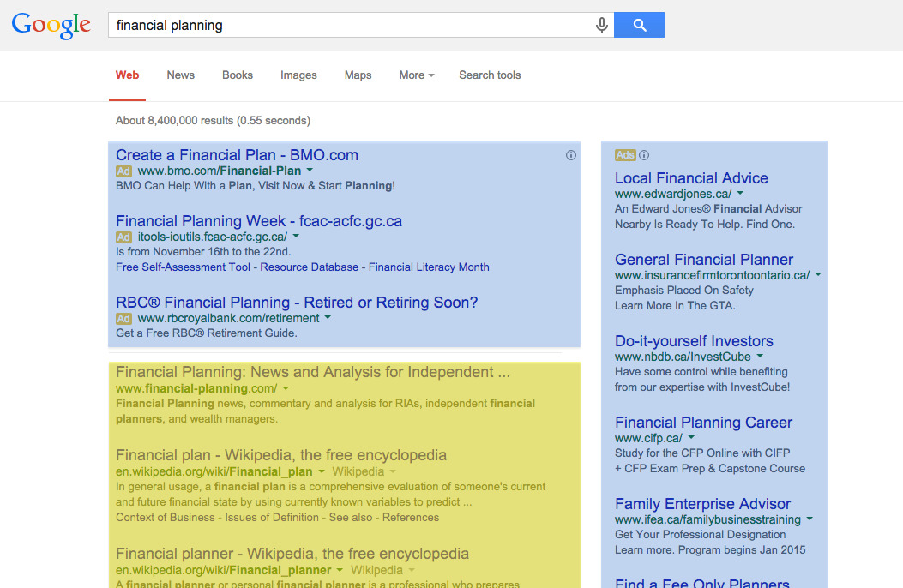Image resolution: width=903 pixels, height=588 pixels.
Task: Open 'General Financial Planner' ad
Action: [704, 260]
